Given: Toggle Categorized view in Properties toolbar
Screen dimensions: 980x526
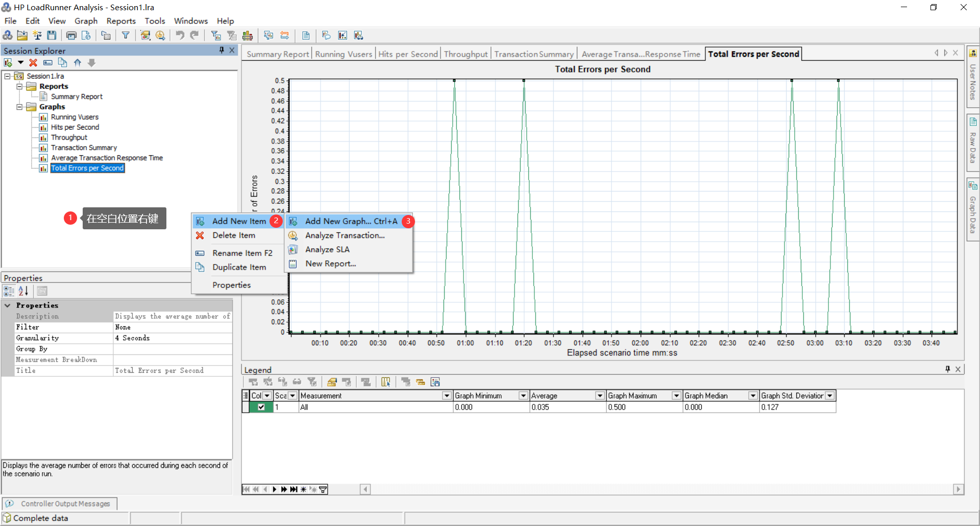Looking at the screenshot, I should [9, 291].
